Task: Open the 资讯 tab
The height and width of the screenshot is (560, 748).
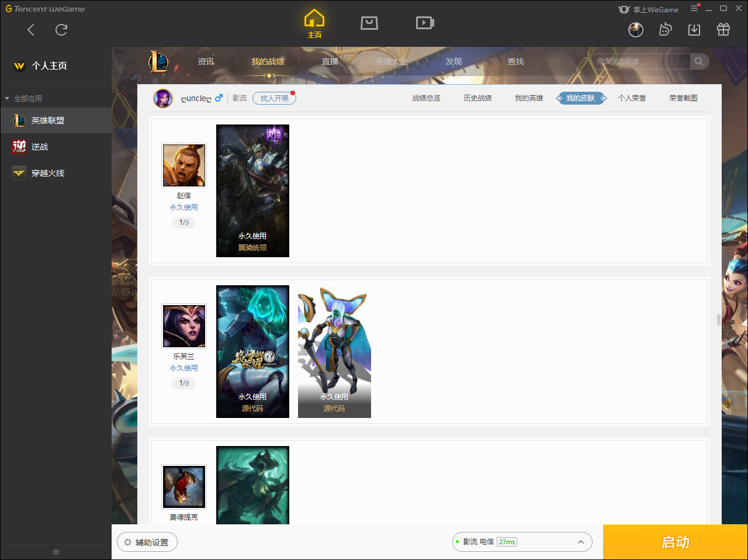Action: [x=206, y=61]
